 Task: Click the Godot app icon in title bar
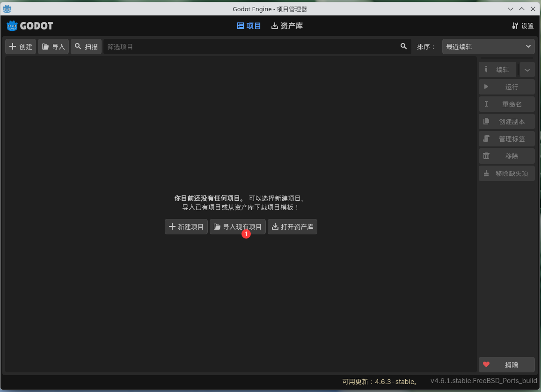(7, 9)
